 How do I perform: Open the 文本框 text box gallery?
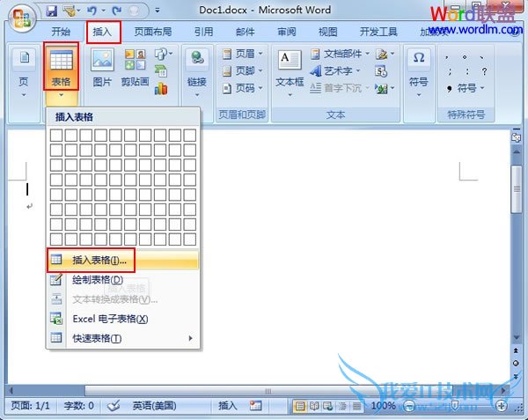pos(290,73)
